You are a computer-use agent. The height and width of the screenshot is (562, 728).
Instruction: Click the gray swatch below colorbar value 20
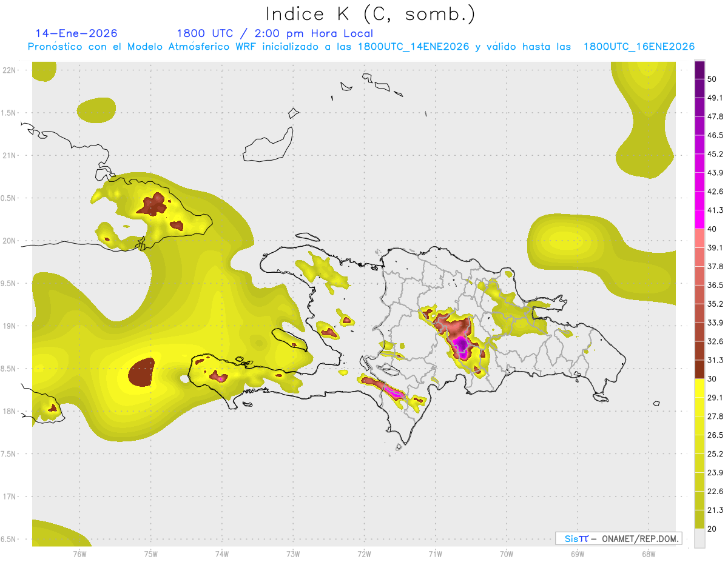[x=700, y=538]
